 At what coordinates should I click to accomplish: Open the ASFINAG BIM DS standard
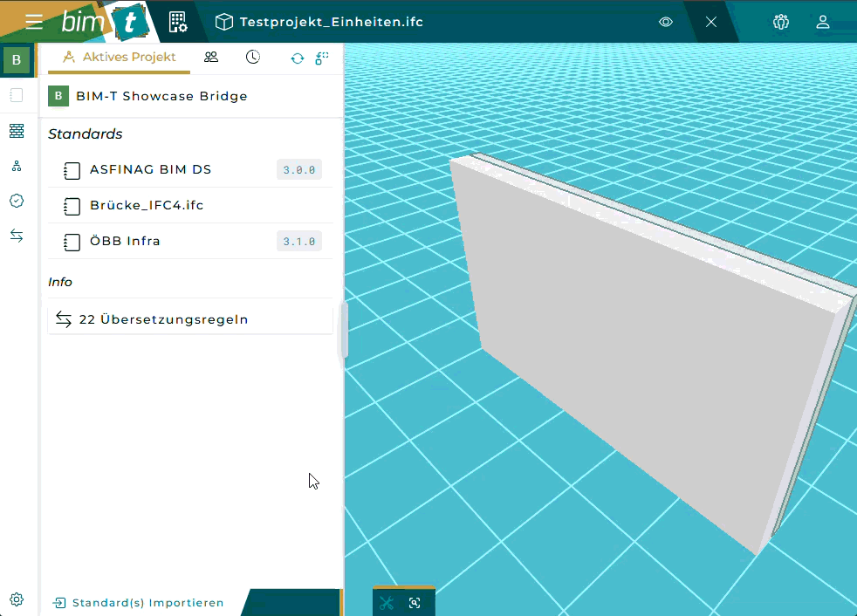click(190, 169)
